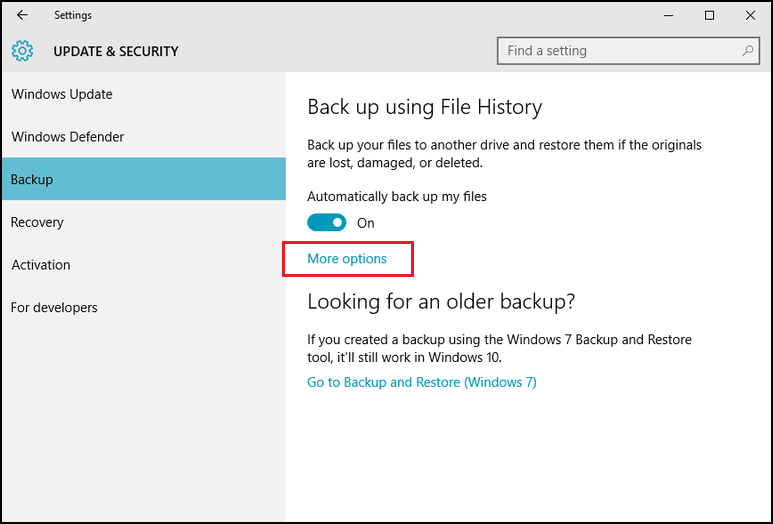Go back with the back arrow
This screenshot has width=773, height=524.
point(22,15)
